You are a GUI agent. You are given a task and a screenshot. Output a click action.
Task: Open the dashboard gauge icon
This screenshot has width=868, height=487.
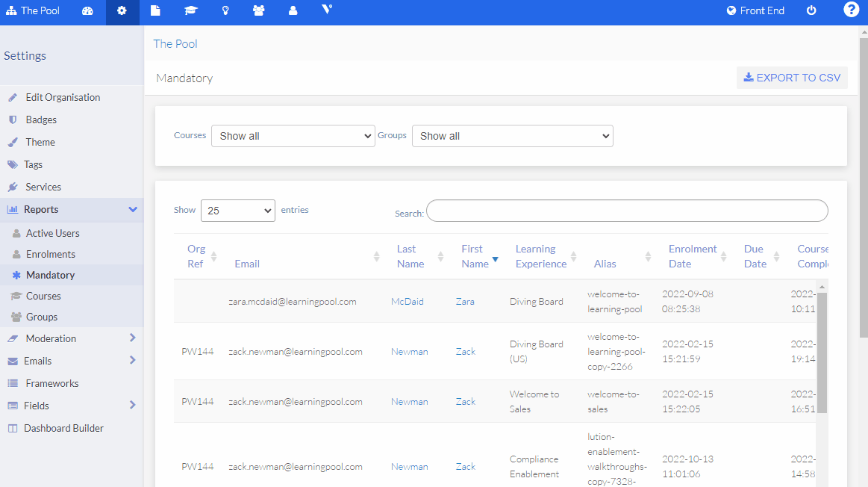(x=87, y=11)
